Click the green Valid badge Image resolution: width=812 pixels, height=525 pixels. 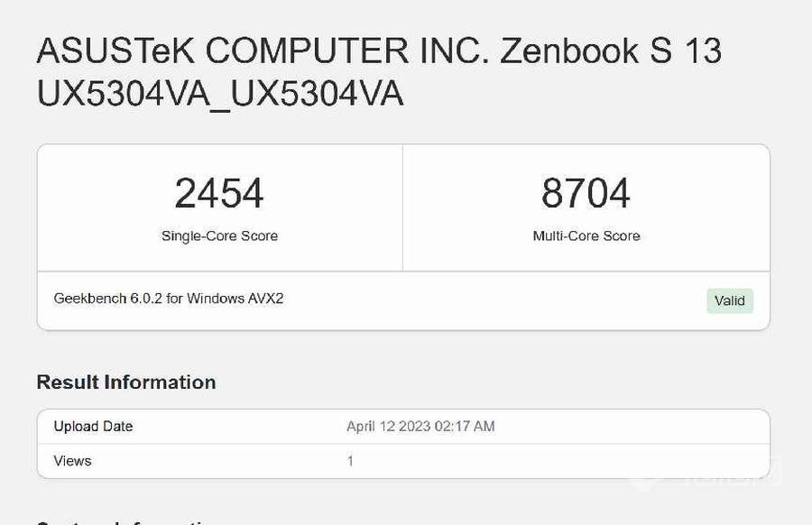point(730,300)
